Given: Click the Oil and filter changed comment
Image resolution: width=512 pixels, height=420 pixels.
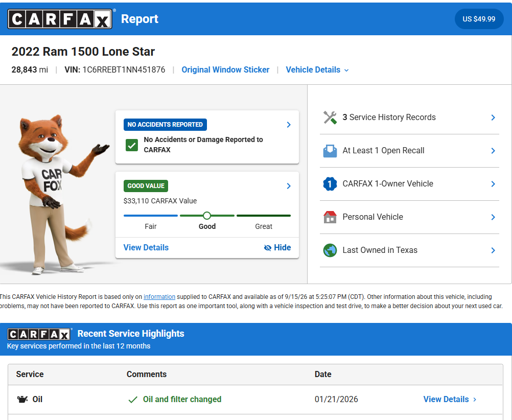Looking at the screenshot, I should tap(182, 400).
